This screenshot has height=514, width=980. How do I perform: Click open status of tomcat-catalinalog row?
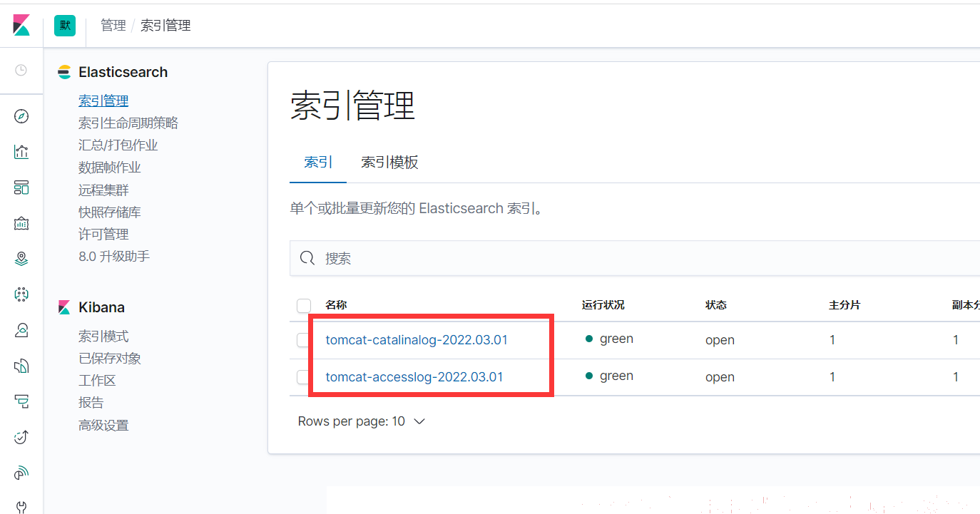(x=720, y=341)
